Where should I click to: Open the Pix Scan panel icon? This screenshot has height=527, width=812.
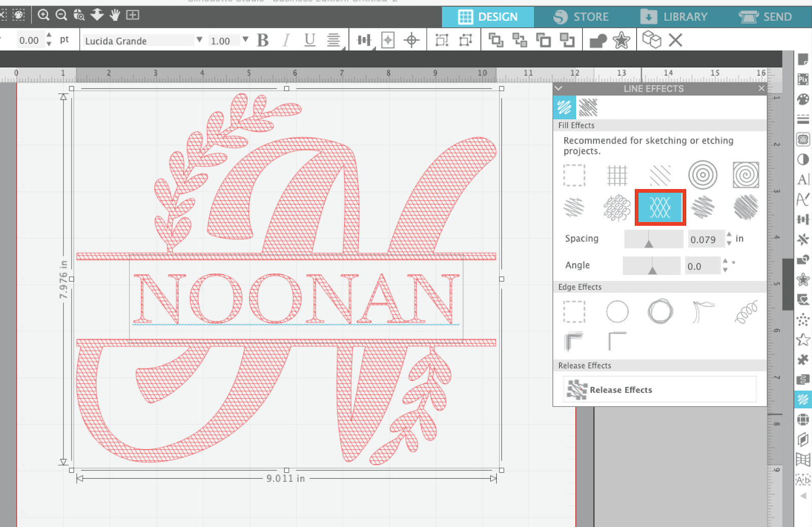point(803,80)
